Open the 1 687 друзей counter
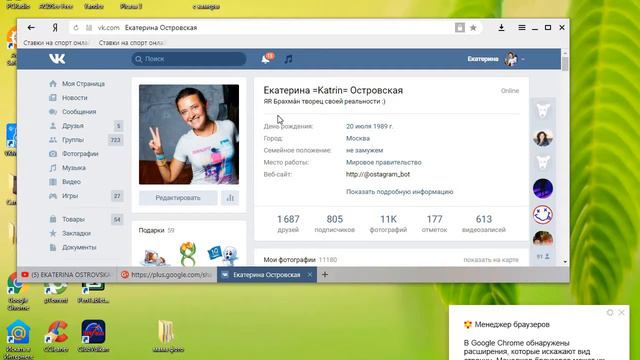This screenshot has width=640, height=360. tap(288, 224)
